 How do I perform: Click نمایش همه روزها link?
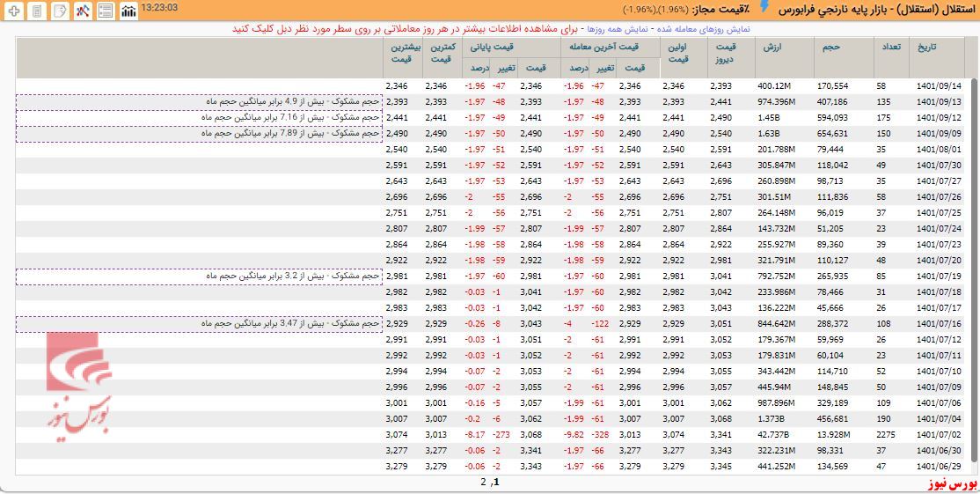click(618, 29)
